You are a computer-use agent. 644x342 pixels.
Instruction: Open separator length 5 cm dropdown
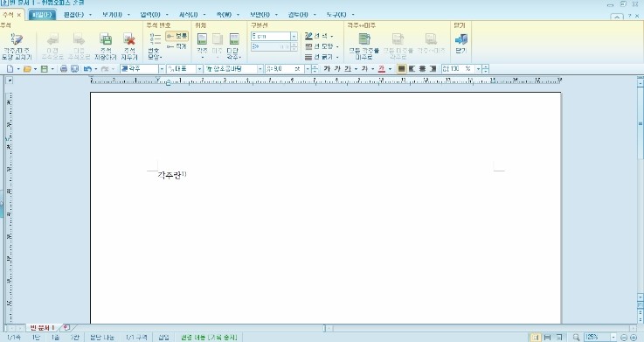coord(294,36)
